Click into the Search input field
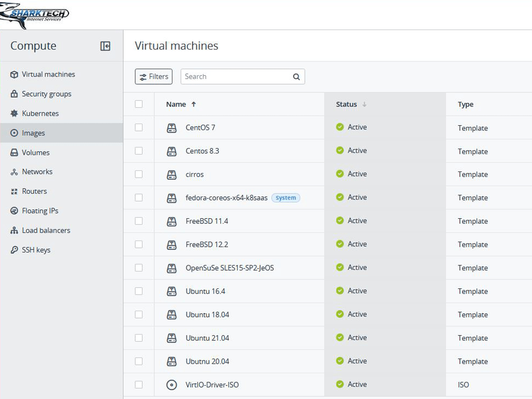The width and height of the screenshot is (532, 399). click(x=236, y=76)
